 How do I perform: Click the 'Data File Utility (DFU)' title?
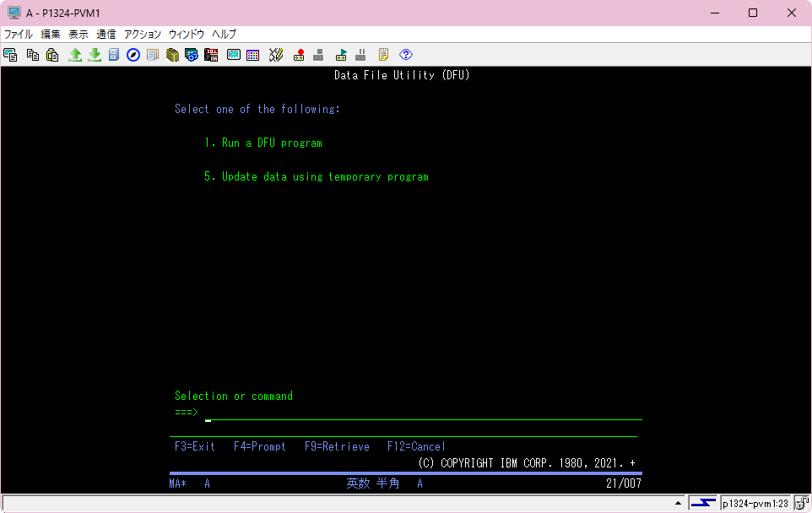click(x=402, y=75)
